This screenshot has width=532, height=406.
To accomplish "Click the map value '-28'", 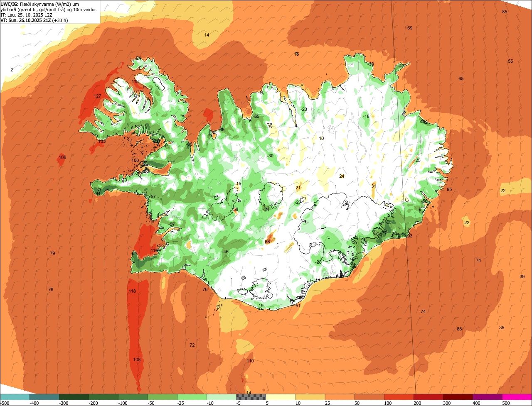I will click(318, 262).
